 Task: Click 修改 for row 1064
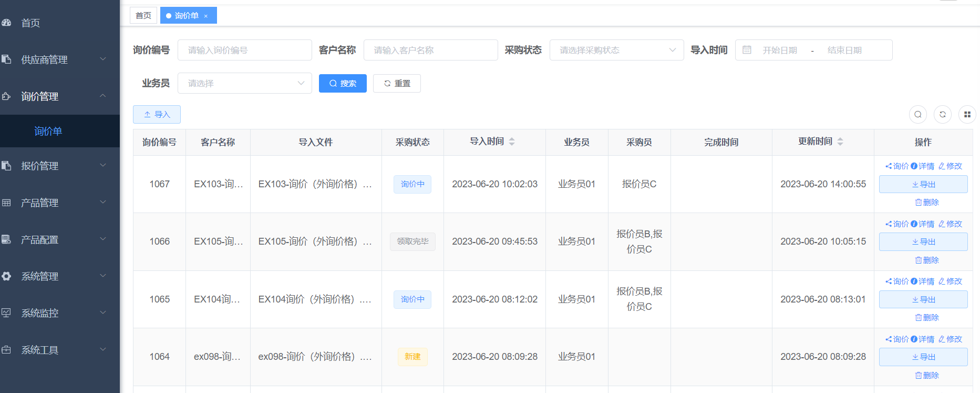tap(950, 339)
